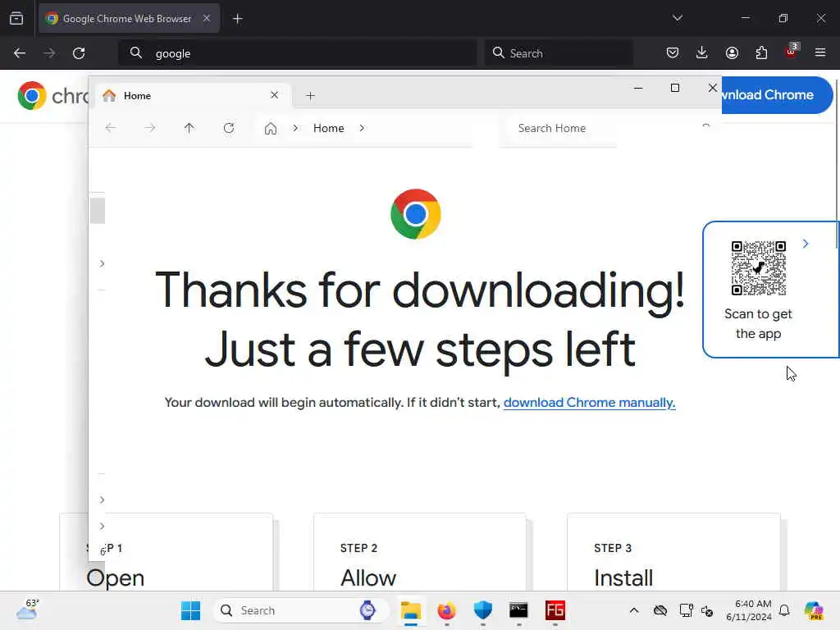This screenshot has width=840, height=630.
Task: Click the Chrome logo on the page
Action: click(x=416, y=214)
